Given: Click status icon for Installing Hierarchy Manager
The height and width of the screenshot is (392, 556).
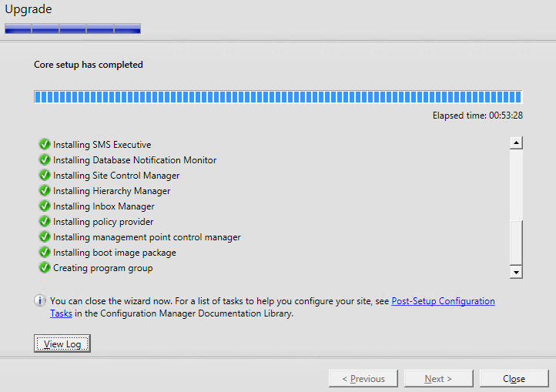Looking at the screenshot, I should click(45, 190).
